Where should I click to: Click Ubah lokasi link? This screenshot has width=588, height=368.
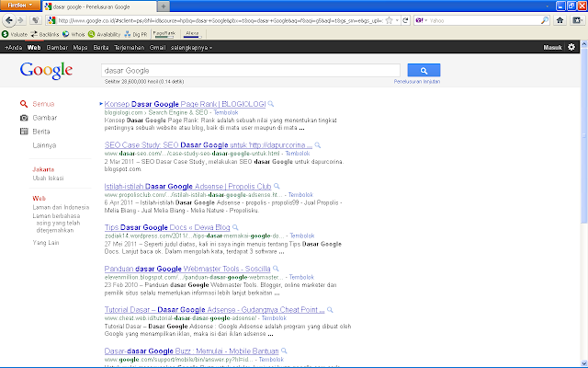tap(48, 178)
